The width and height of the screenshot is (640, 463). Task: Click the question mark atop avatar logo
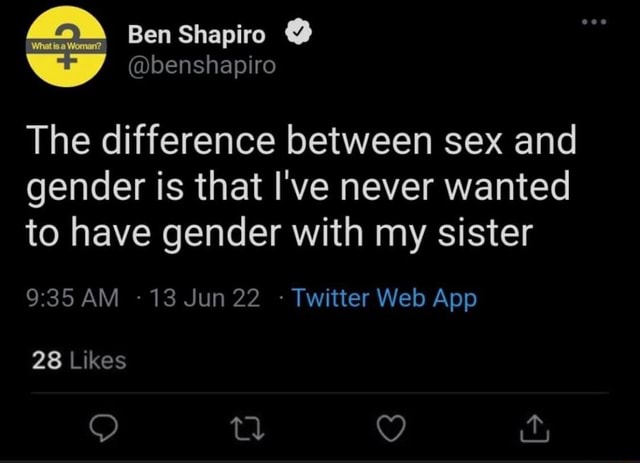pos(66,31)
